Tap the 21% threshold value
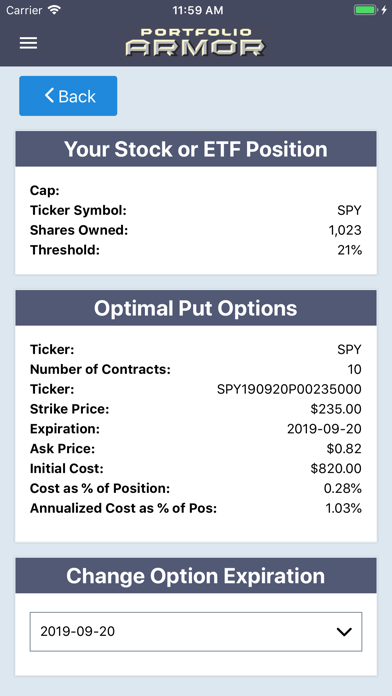This screenshot has width=392, height=696. pos(349,250)
